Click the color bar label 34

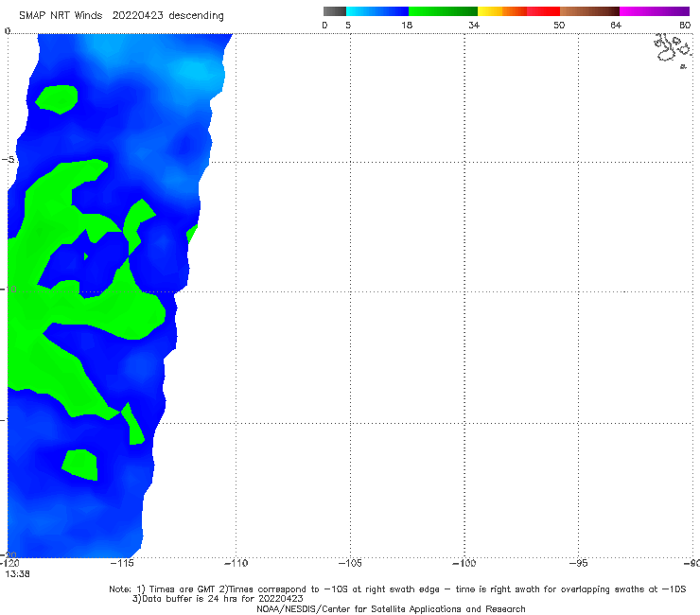[474, 26]
